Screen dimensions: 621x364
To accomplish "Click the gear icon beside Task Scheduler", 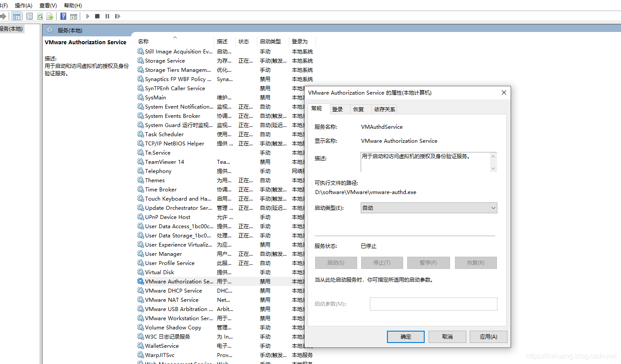I will 140,134.
